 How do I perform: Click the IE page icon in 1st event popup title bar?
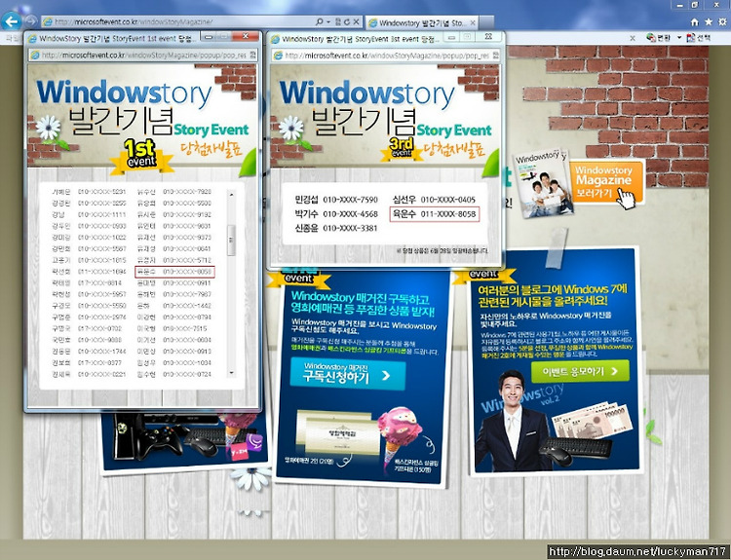(32, 39)
